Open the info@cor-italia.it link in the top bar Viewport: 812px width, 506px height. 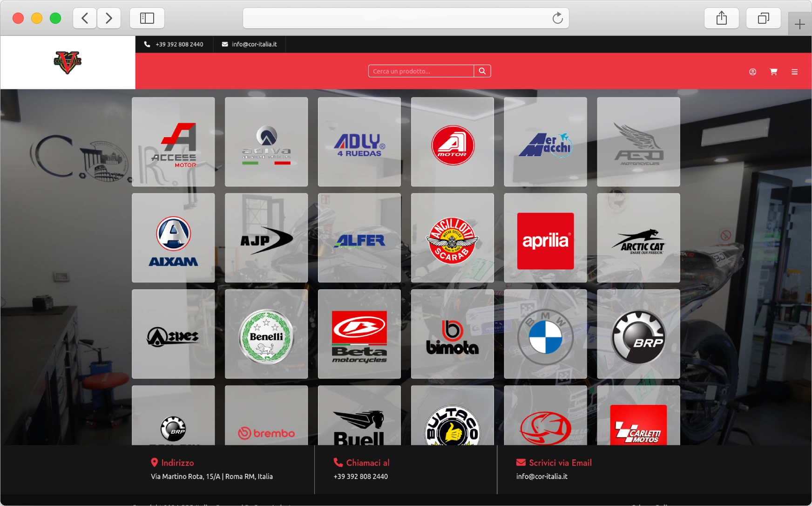click(x=250, y=44)
